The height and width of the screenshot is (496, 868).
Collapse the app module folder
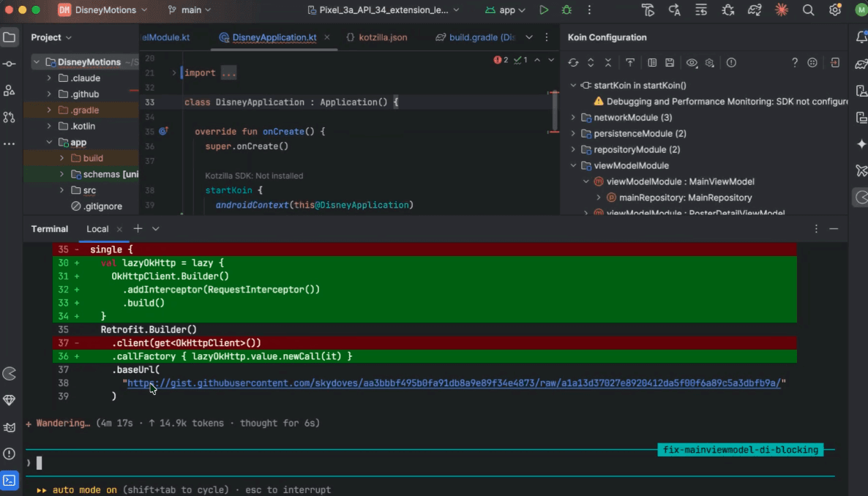(x=49, y=142)
